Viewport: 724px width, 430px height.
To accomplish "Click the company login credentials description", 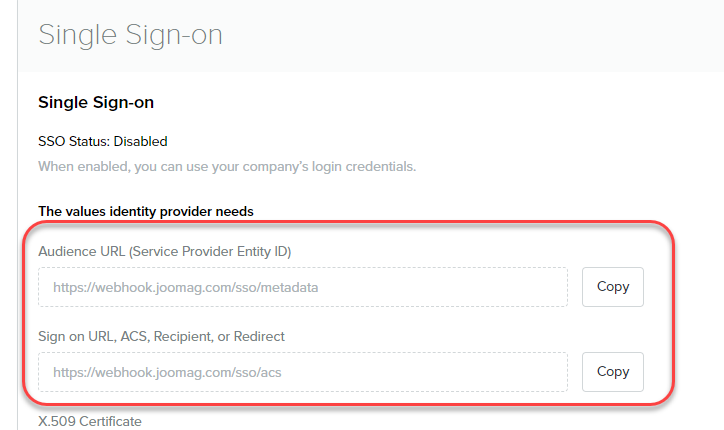I will tap(226, 165).
